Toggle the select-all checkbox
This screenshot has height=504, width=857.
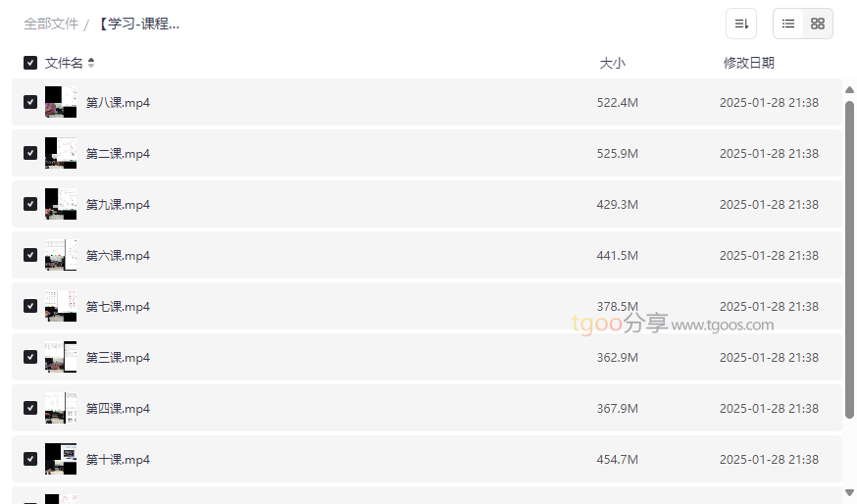(x=30, y=63)
